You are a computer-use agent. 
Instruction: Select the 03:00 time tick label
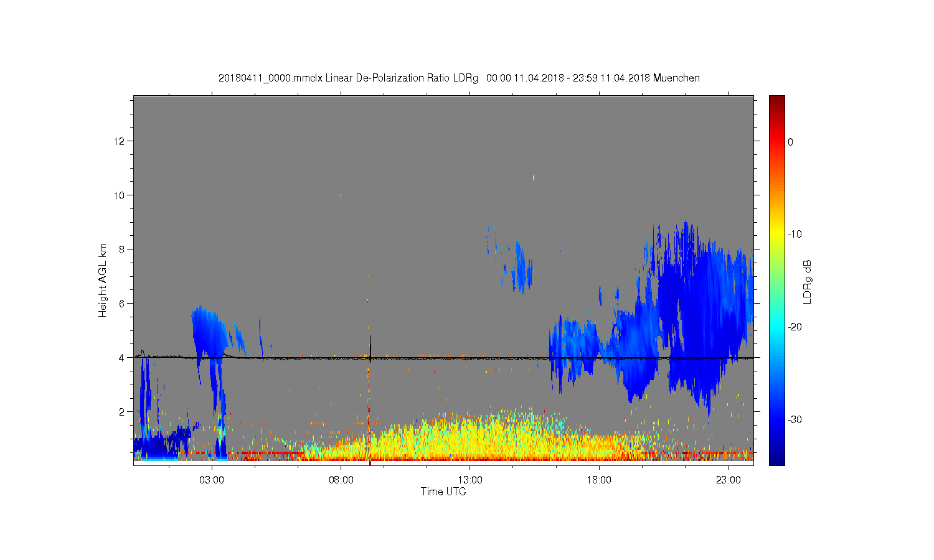[212, 480]
